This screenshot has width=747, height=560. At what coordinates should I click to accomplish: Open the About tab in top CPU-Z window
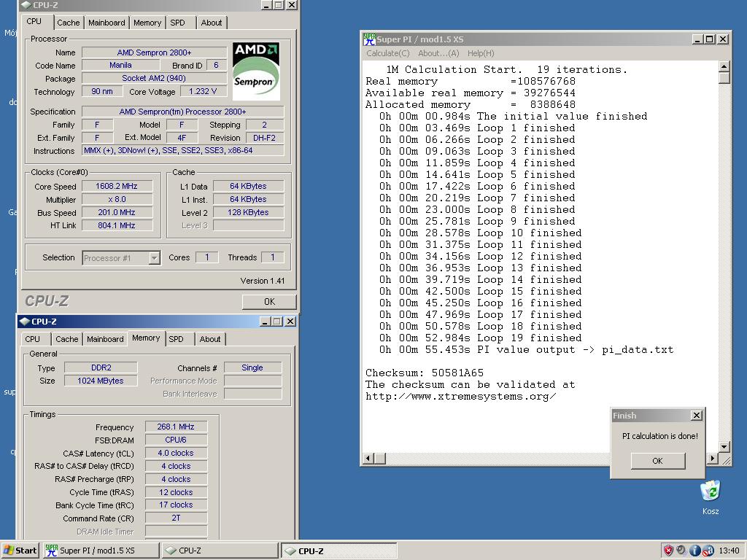coord(211,23)
